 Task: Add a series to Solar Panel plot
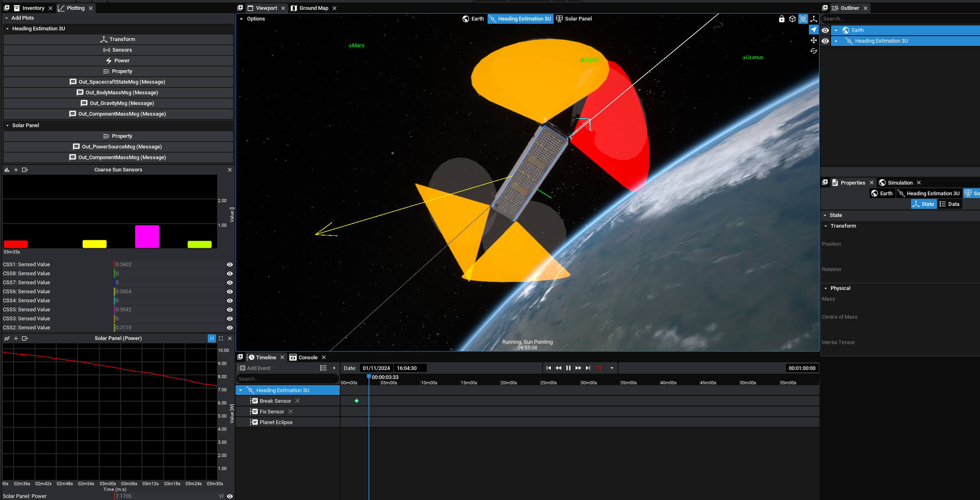coord(16,338)
